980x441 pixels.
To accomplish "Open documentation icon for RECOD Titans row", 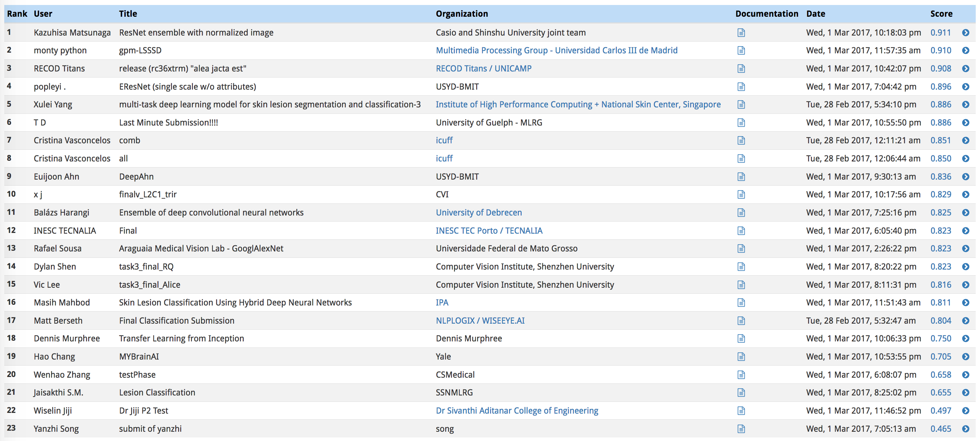I will (x=741, y=69).
